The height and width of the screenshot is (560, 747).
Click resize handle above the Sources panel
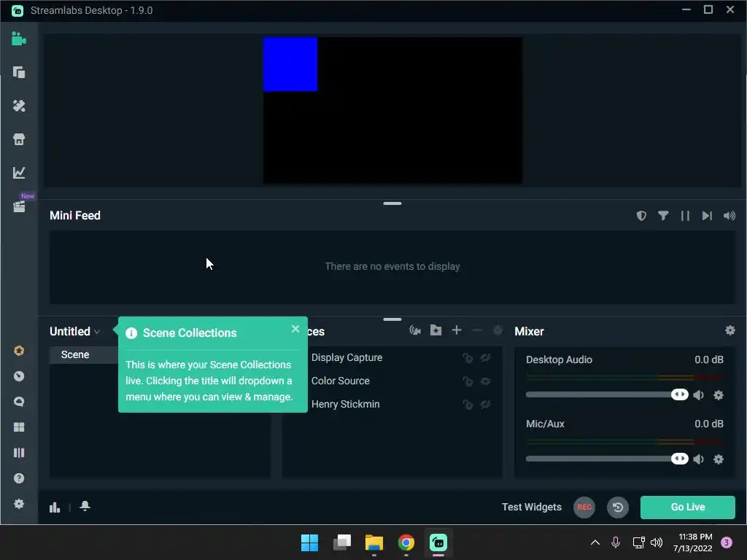click(392, 319)
